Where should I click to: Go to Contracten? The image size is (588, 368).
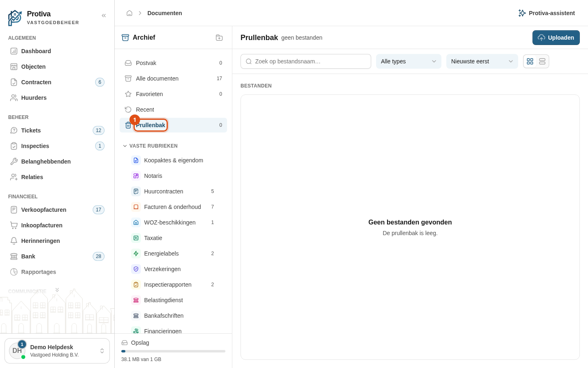(x=57, y=82)
